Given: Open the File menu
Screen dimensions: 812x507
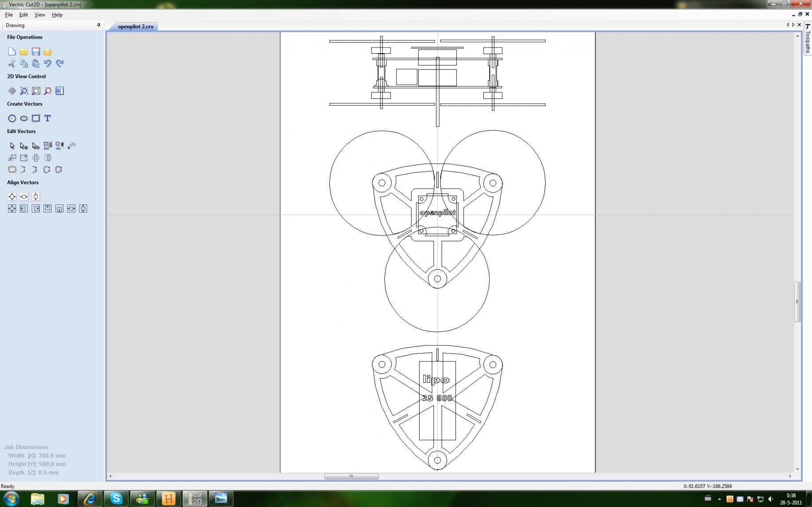Looking at the screenshot, I should point(9,15).
